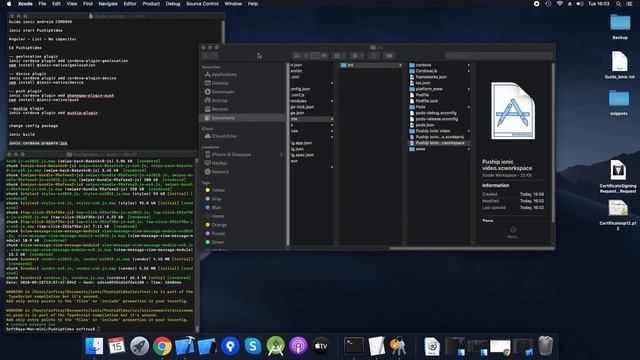Open AirDrop in Finder sidebar
The width and height of the screenshot is (640, 360).
click(216, 100)
